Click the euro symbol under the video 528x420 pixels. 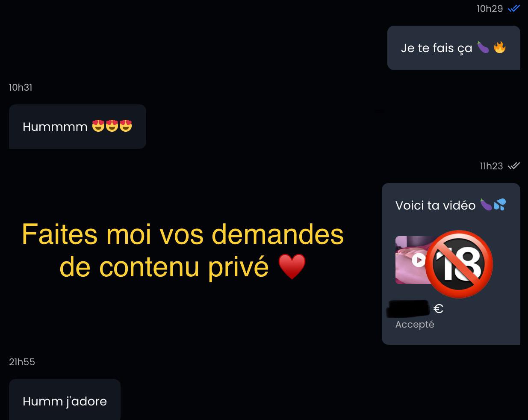point(439,308)
